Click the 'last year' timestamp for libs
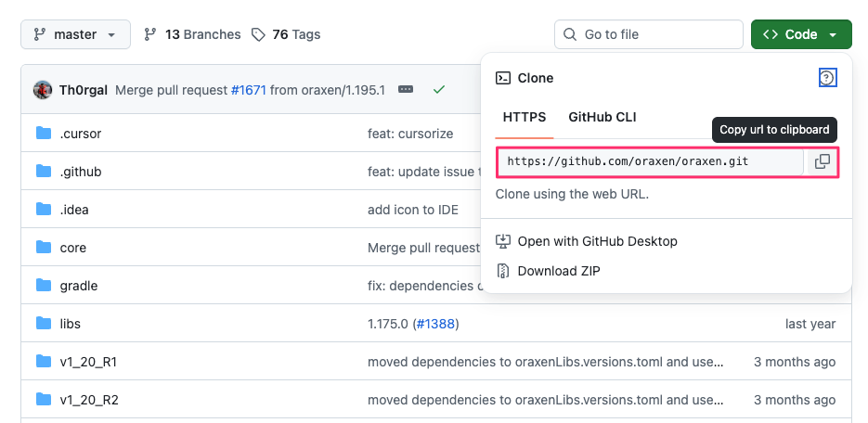 coord(810,324)
